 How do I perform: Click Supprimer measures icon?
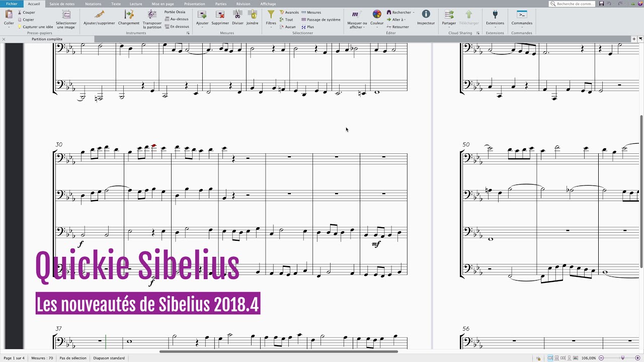pyautogui.click(x=220, y=15)
